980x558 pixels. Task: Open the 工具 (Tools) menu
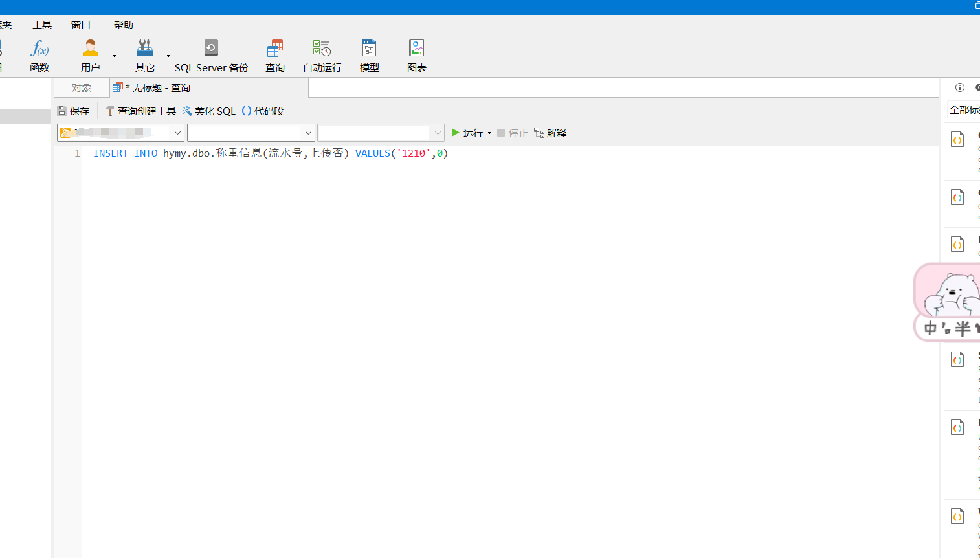click(x=41, y=25)
